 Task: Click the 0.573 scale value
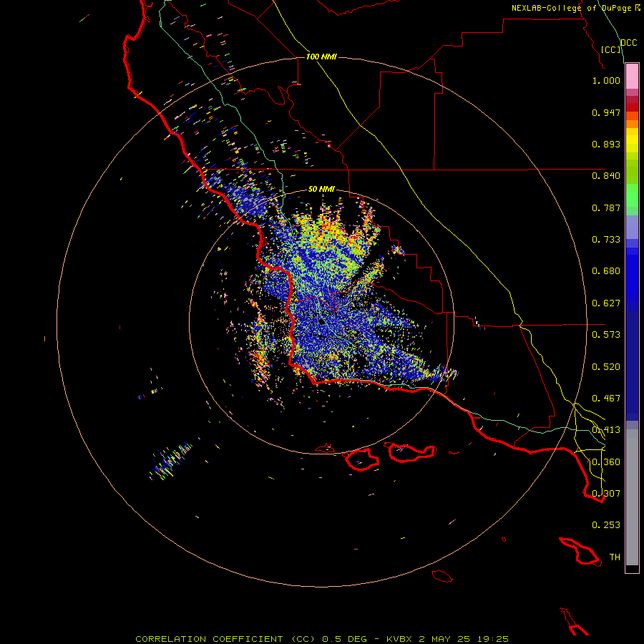tap(606, 335)
